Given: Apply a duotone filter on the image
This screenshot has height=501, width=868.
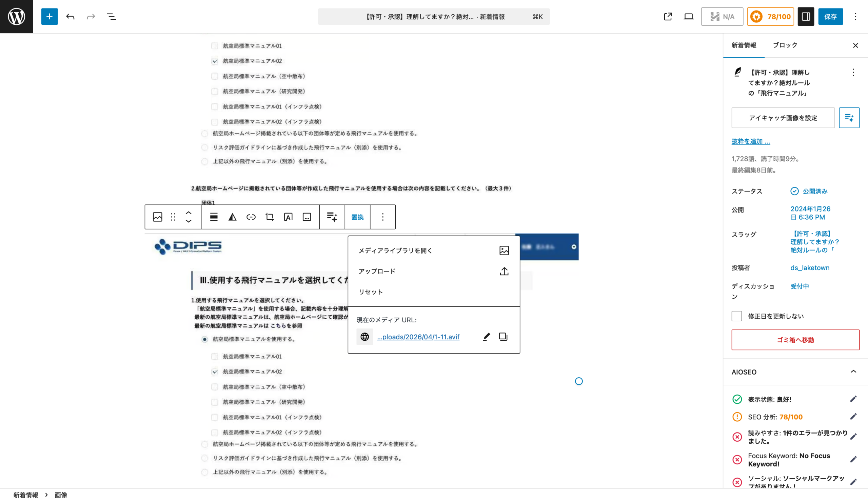Looking at the screenshot, I should click(232, 217).
